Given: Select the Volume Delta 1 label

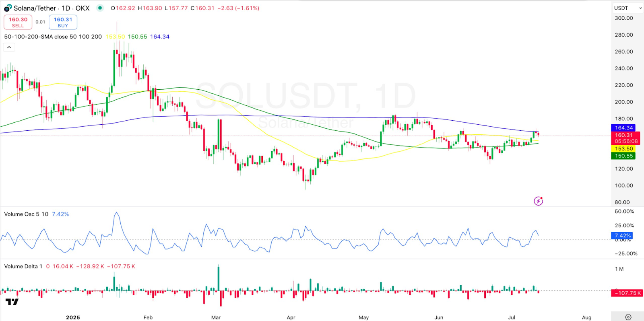Looking at the screenshot, I should (x=23, y=266).
